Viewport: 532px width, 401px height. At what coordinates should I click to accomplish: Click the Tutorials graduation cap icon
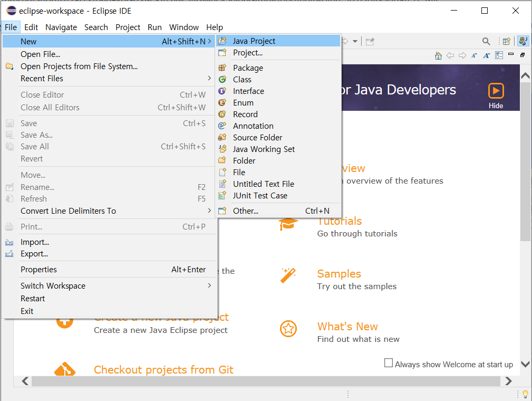[x=288, y=224]
